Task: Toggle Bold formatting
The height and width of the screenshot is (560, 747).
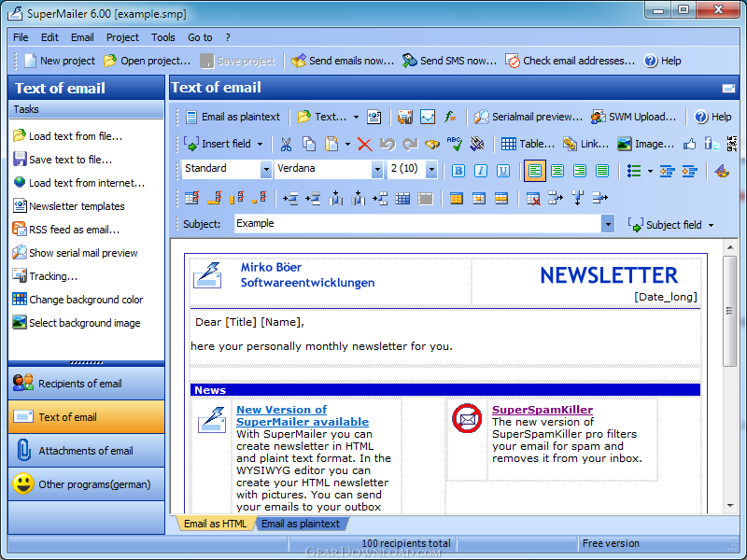Action: coord(458,171)
